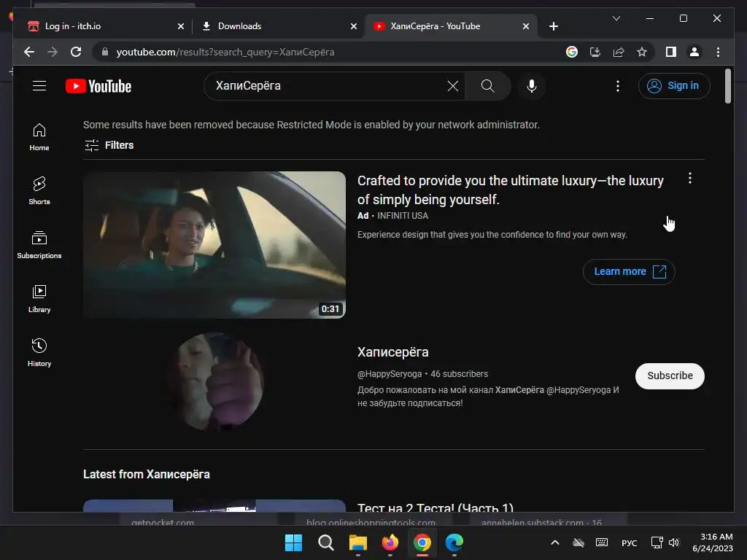Open Subscriptions in sidebar

pos(39,245)
